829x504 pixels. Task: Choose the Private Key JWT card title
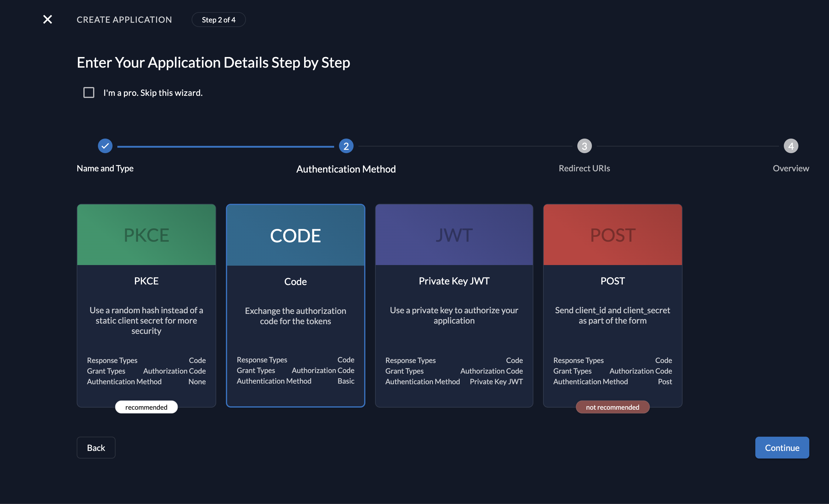[x=454, y=281]
